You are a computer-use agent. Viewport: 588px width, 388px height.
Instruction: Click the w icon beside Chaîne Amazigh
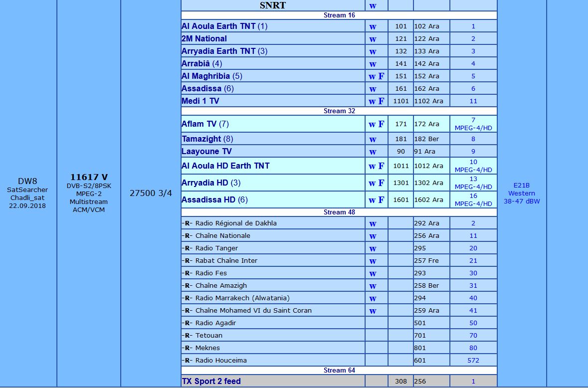(373, 286)
